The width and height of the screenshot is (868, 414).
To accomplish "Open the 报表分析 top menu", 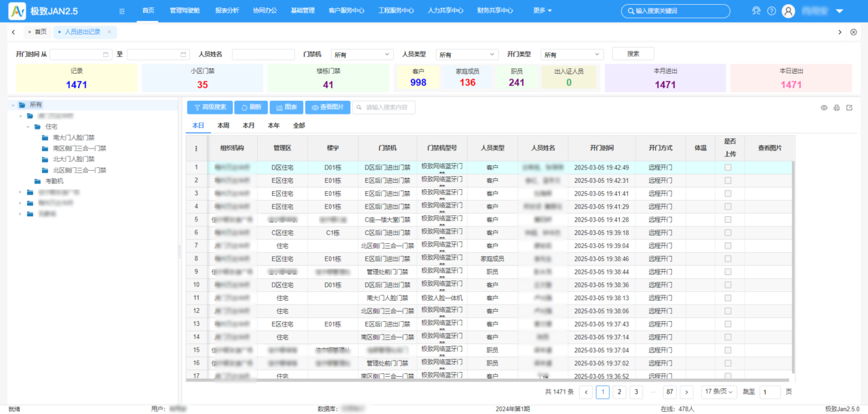I will click(x=227, y=11).
